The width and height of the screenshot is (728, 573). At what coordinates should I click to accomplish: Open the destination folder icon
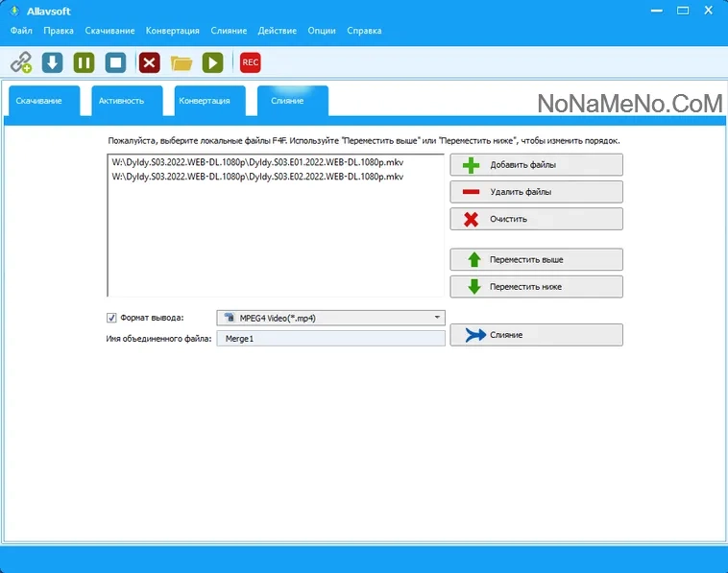pos(182,62)
